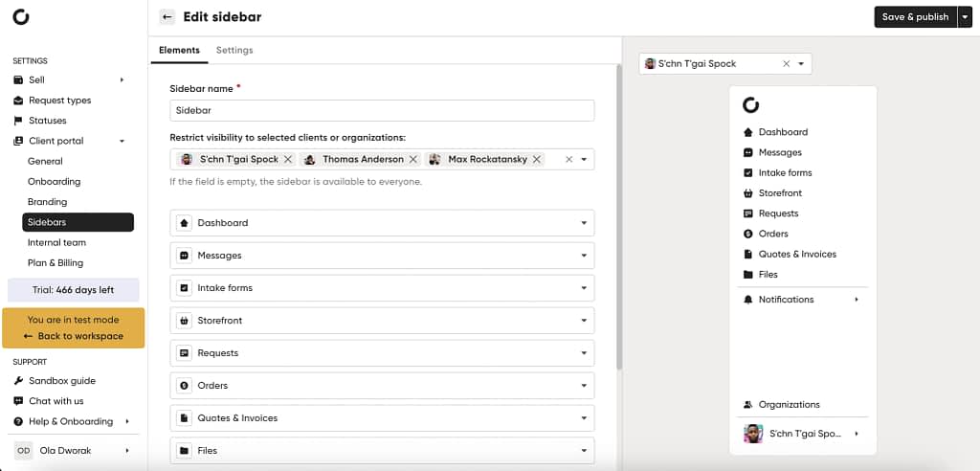Click the preview logo icon above Dashboard

click(750, 104)
